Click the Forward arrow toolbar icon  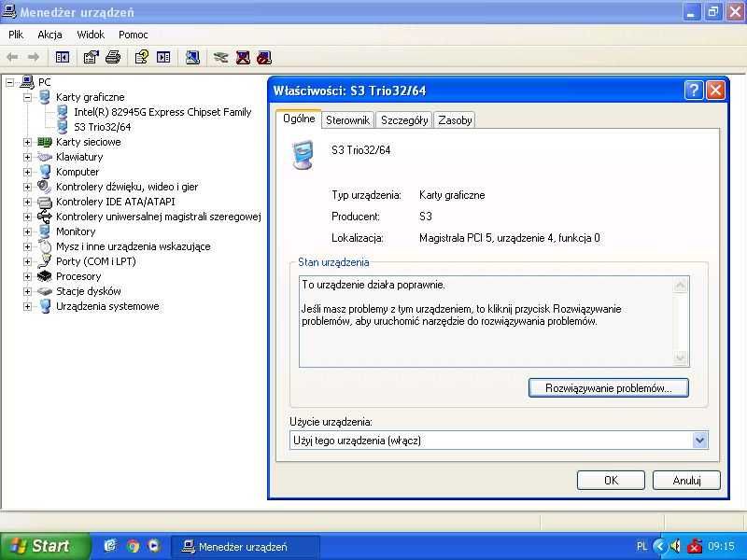[x=34, y=58]
